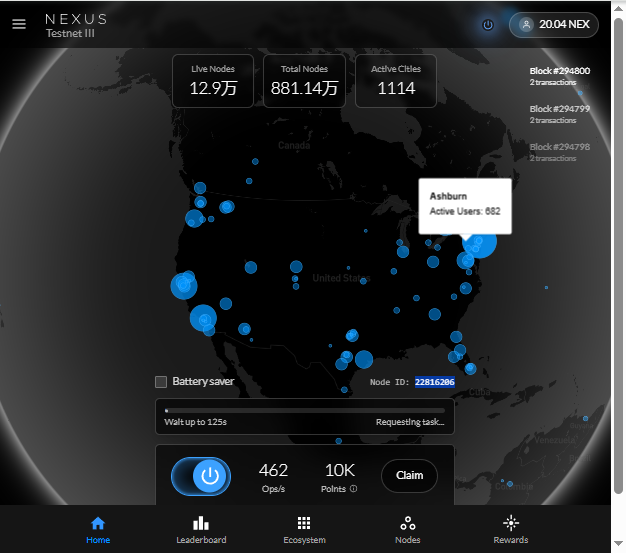Select Node ID 22816286 text
This screenshot has height=553, width=626.
point(434,382)
